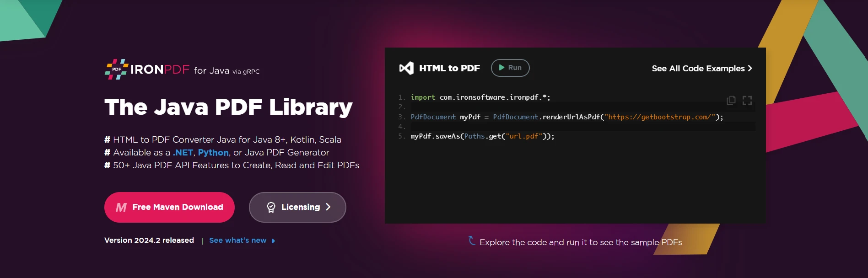Click 'Version 2024.2 released' text
Viewport: 868px width, 278px height.
click(x=149, y=241)
